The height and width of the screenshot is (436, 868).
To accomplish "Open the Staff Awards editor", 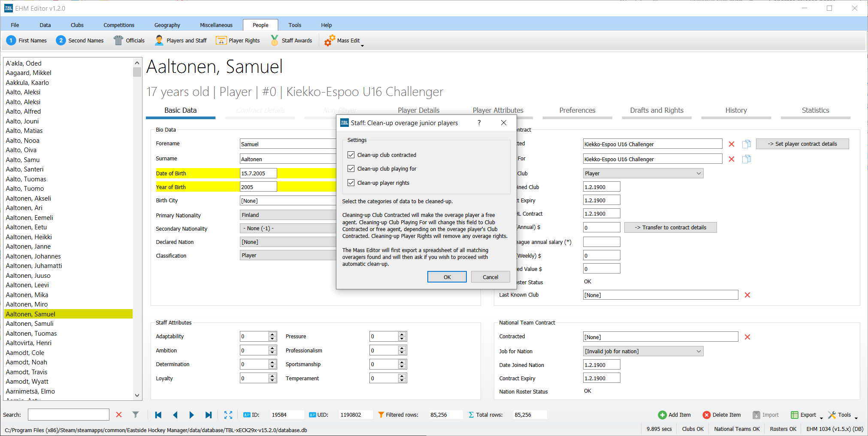I will click(291, 40).
